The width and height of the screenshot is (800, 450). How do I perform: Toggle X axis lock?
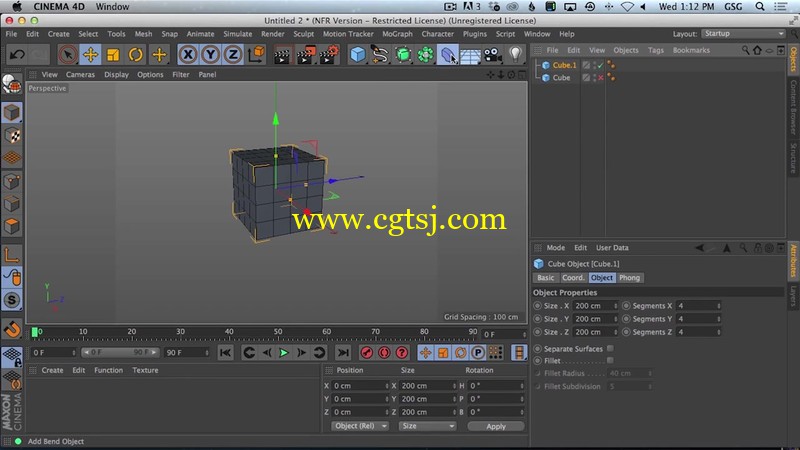pyautogui.click(x=188, y=55)
